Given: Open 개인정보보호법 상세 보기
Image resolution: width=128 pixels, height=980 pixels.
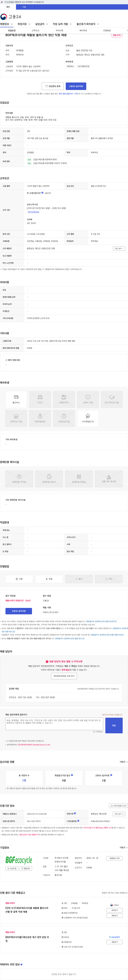Looking at the screenshot, I should 64,676.
